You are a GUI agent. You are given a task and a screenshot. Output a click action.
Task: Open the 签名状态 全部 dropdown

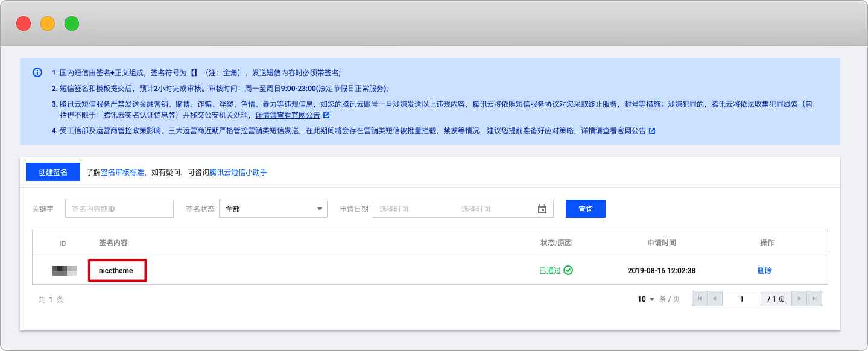pyautogui.click(x=273, y=209)
